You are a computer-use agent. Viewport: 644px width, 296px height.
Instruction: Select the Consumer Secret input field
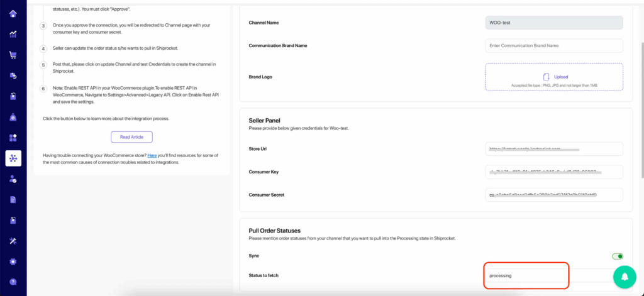pos(554,195)
